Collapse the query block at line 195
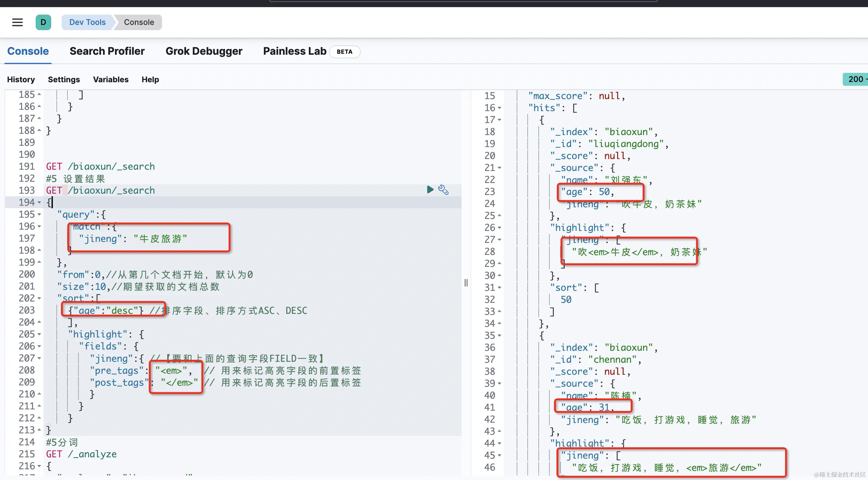868x480 pixels. 40,214
